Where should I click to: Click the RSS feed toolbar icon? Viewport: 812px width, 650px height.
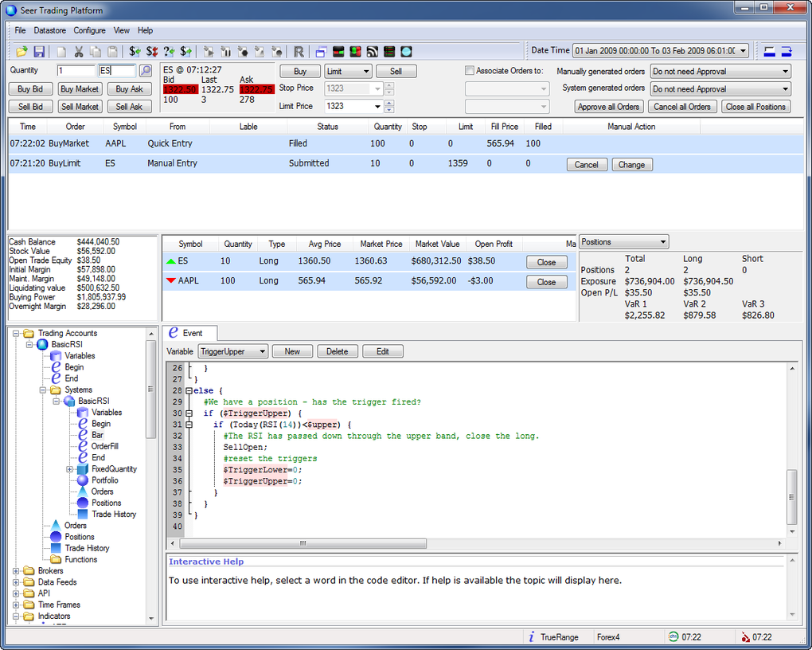tap(372, 52)
